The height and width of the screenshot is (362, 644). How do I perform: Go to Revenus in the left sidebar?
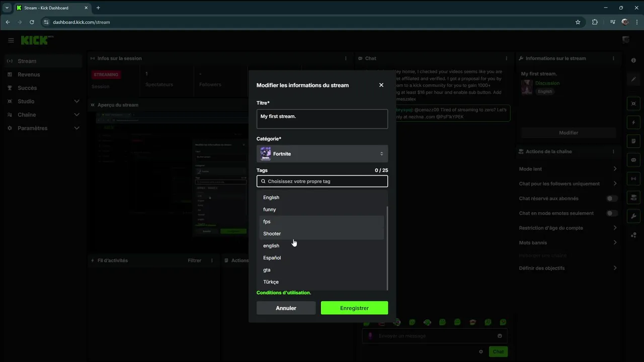(42, 74)
